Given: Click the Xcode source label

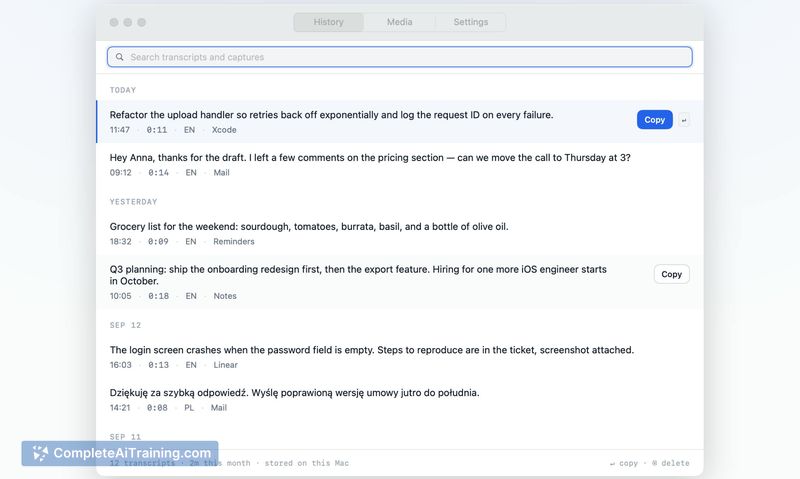Looking at the screenshot, I should pos(224,130).
